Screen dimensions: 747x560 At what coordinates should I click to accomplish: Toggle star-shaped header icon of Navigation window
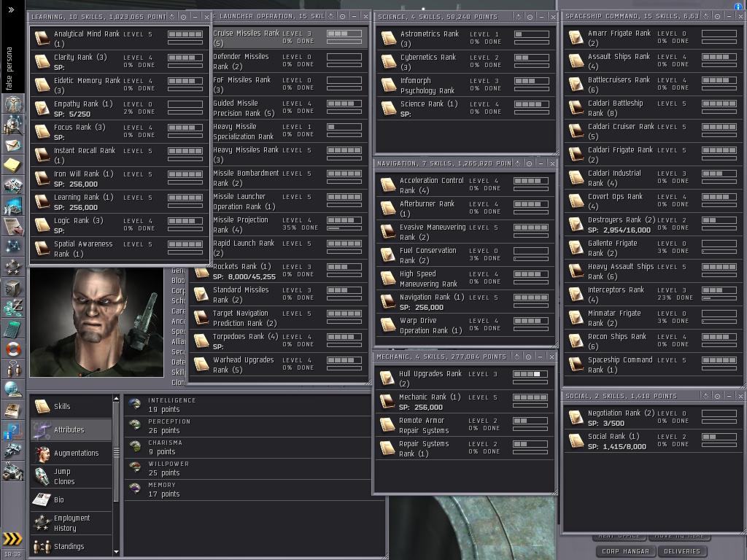[518, 163]
